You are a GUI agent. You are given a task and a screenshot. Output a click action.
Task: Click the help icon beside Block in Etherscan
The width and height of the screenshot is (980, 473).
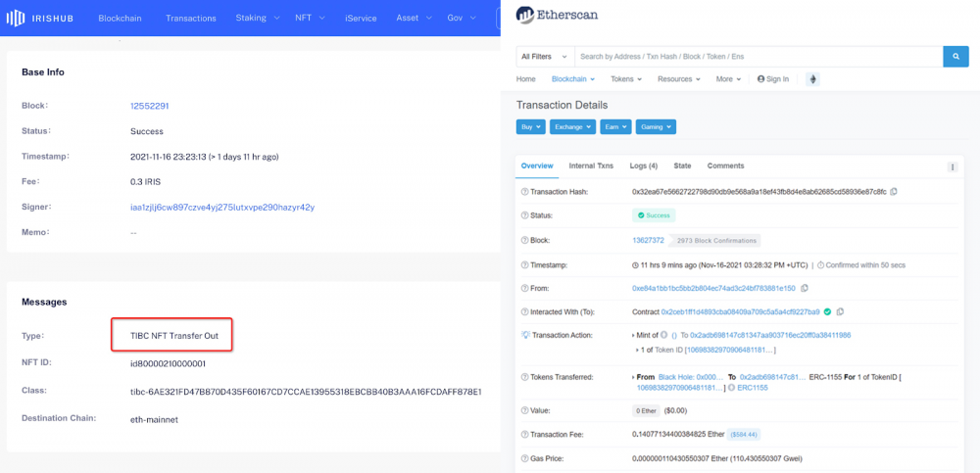tap(524, 240)
